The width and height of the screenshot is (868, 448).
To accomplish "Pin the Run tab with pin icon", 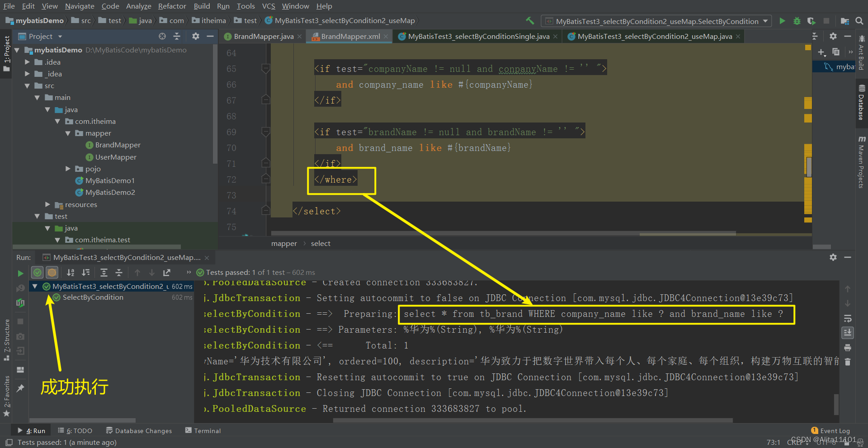I will 20,388.
